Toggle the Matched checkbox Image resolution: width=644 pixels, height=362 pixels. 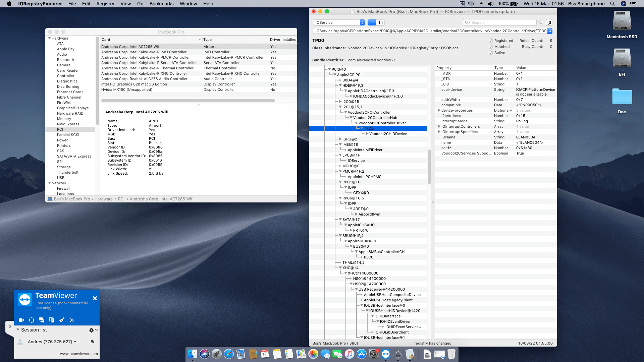[491, 47]
